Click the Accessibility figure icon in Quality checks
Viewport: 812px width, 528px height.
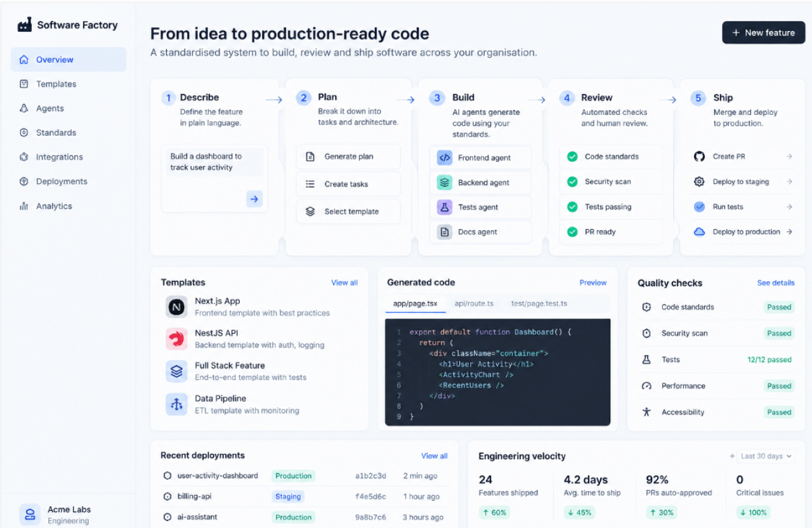(x=646, y=412)
